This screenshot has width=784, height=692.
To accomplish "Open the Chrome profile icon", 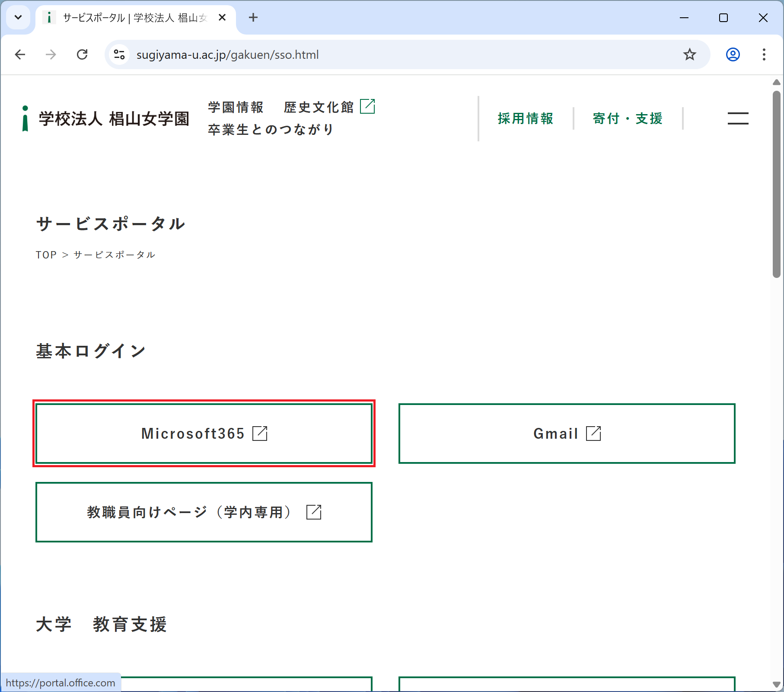I will coord(733,54).
